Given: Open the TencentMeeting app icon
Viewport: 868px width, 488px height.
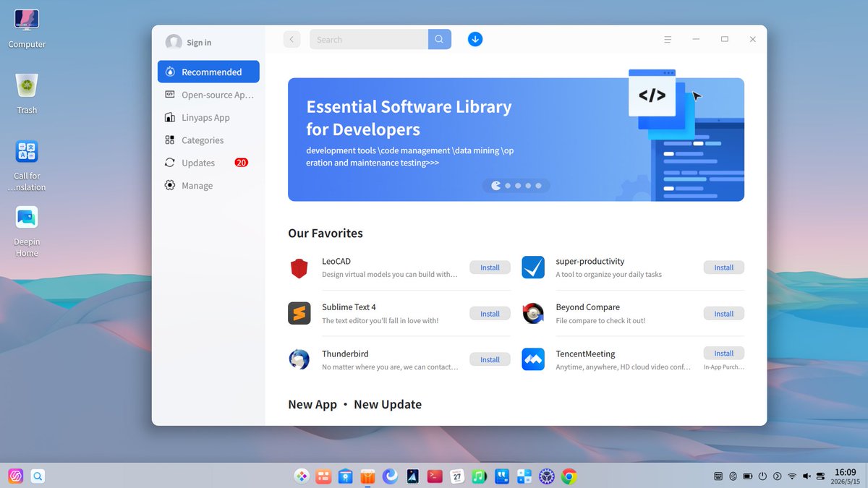Looking at the screenshot, I should point(533,359).
